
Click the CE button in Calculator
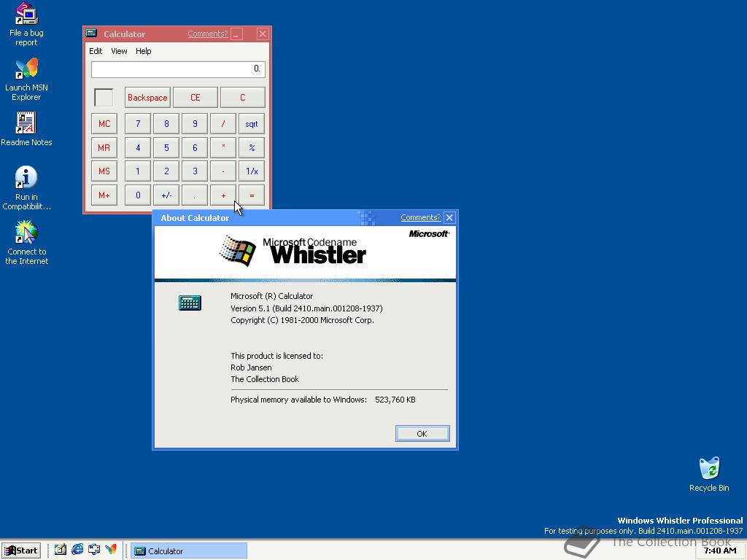tap(195, 98)
